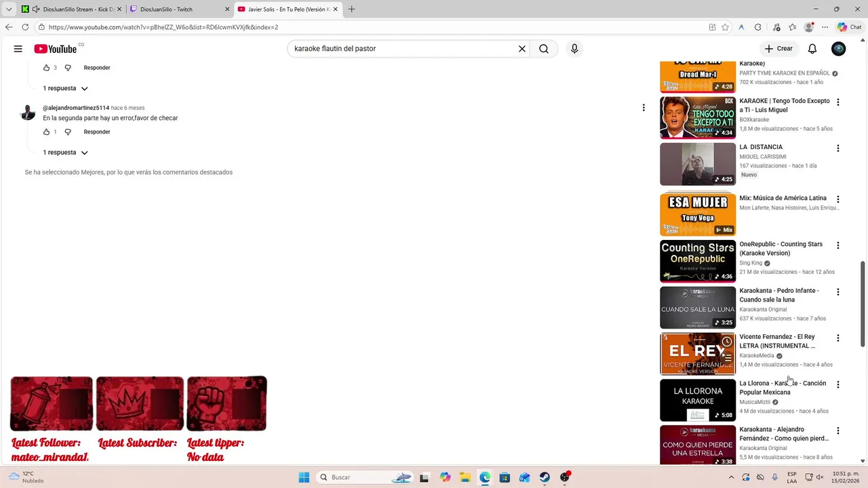Open OneRepublic Counting Stars Karaoke Version title
Image resolution: width=868 pixels, height=488 pixels.
[x=781, y=249]
